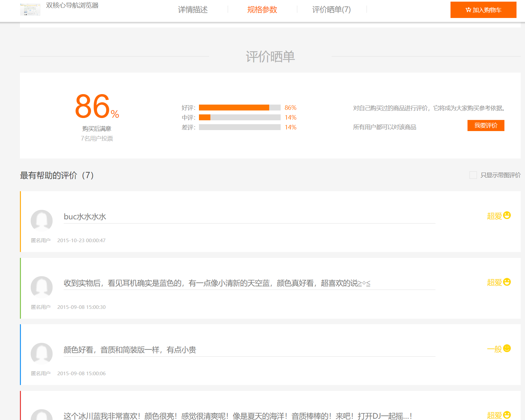This screenshot has width=525, height=420.
Task: Open the 详情描述 tab
Action: (193, 10)
